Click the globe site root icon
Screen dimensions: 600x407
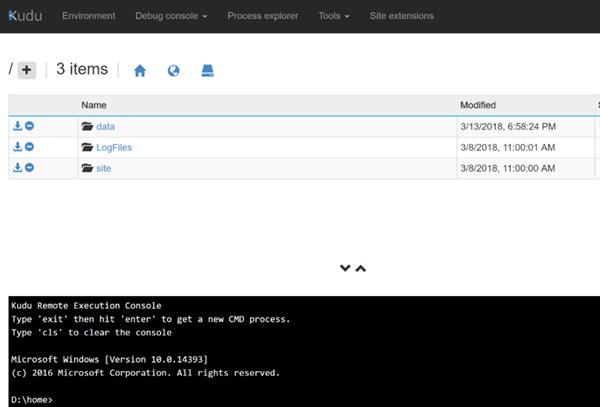[x=173, y=71]
